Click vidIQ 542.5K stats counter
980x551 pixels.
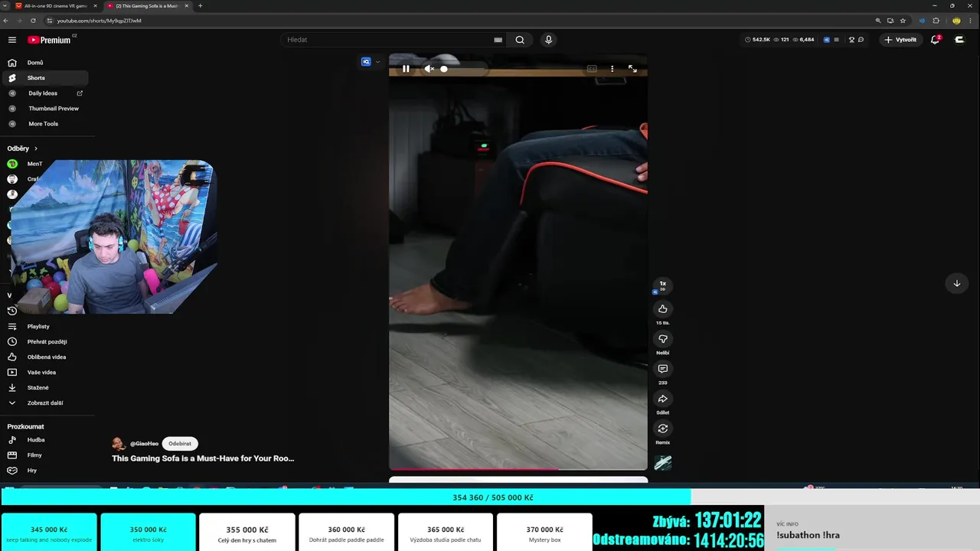coord(757,40)
